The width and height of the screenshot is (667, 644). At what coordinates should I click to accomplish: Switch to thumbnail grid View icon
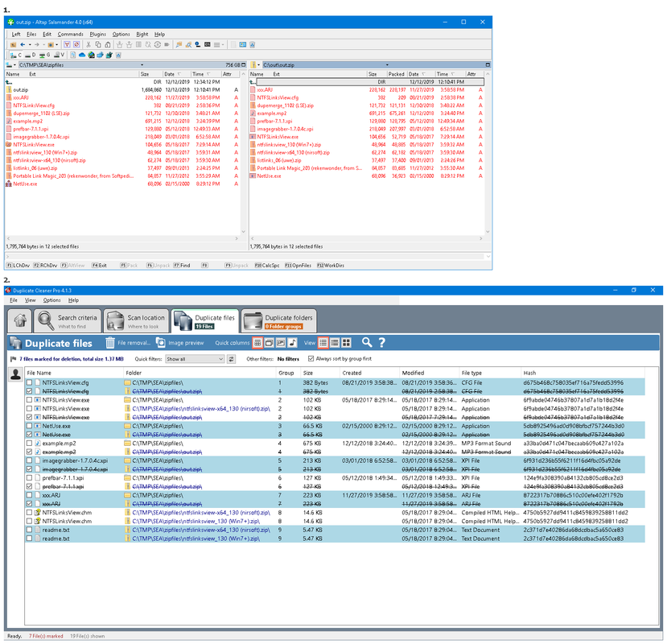346,343
